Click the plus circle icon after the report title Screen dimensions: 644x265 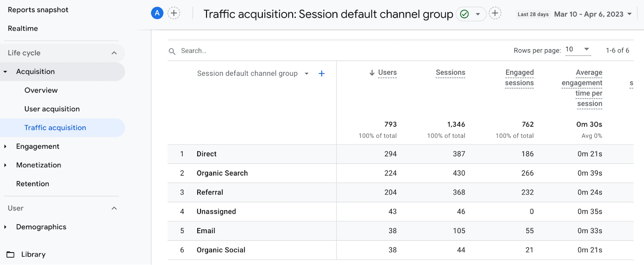point(495,13)
